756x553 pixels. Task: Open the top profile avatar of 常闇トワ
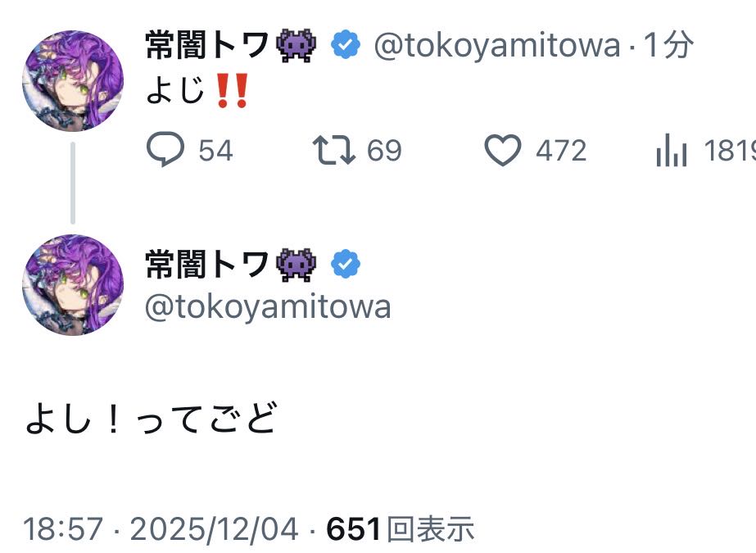[72, 81]
